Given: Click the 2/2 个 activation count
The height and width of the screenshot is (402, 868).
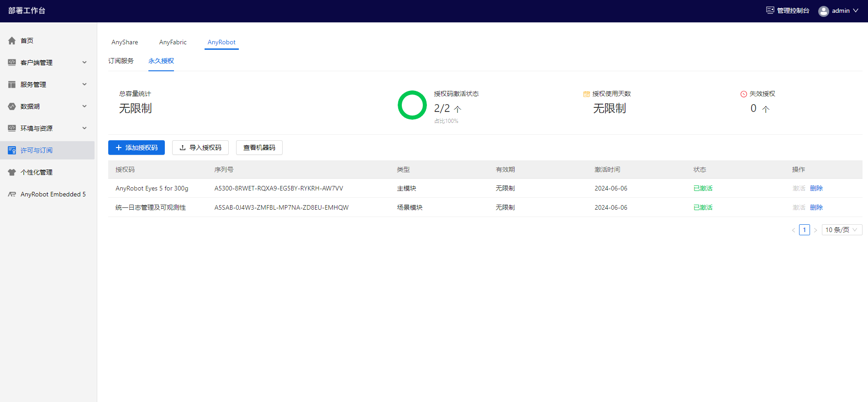Looking at the screenshot, I should tap(448, 109).
